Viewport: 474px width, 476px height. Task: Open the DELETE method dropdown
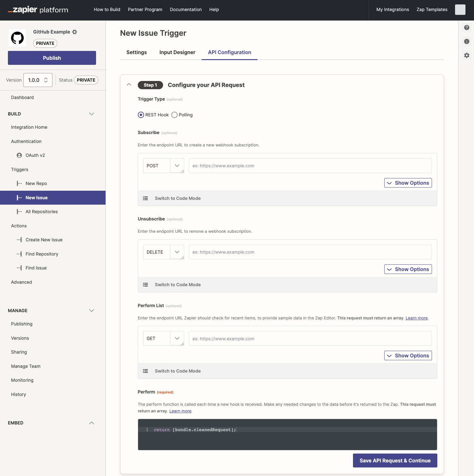point(164,252)
